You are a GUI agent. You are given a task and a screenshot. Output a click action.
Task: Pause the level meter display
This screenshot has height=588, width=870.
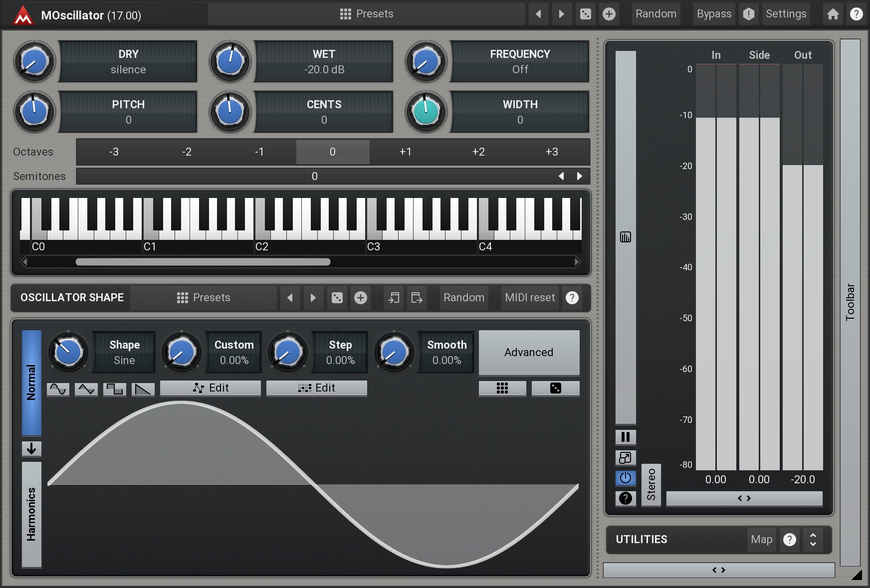625,437
